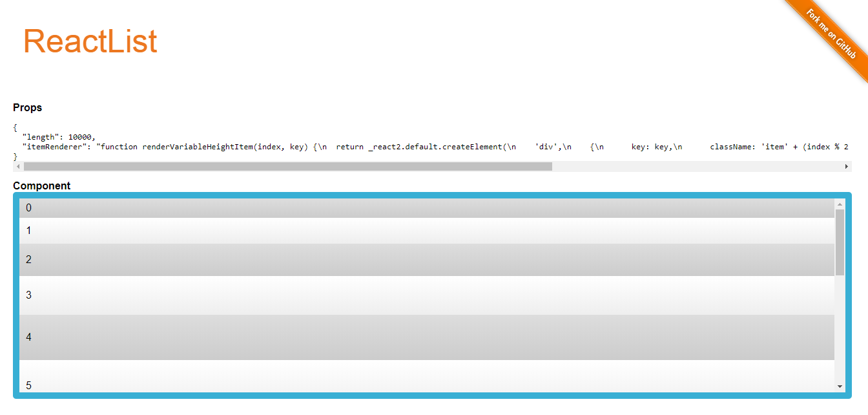Click the vertical scrollbar thumb in Component list
This screenshot has height=415, width=868.
pyautogui.click(x=840, y=242)
